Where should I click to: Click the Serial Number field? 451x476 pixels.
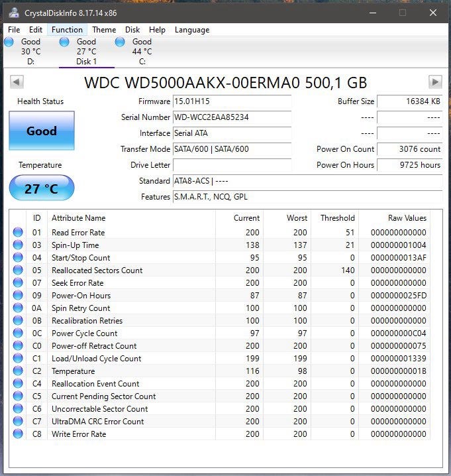[x=231, y=117]
